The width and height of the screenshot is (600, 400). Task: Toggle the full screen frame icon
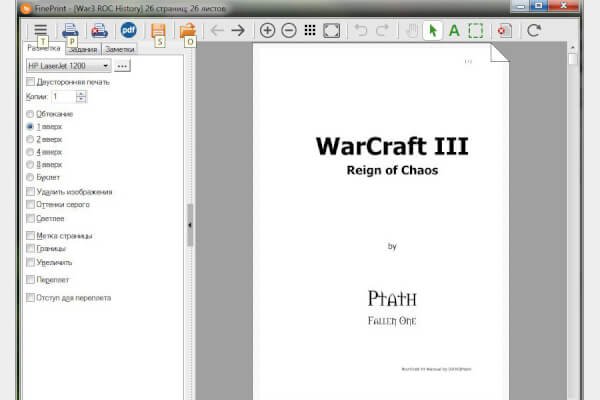(x=331, y=30)
